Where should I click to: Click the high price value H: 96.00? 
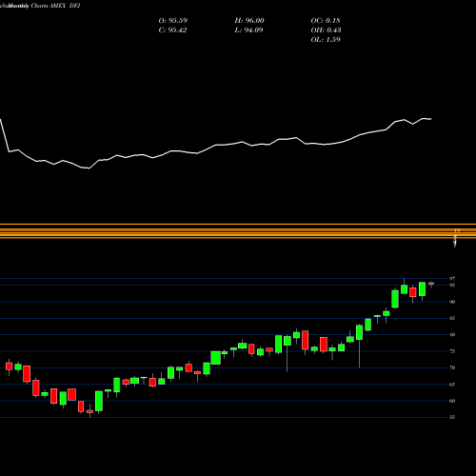[x=249, y=21]
